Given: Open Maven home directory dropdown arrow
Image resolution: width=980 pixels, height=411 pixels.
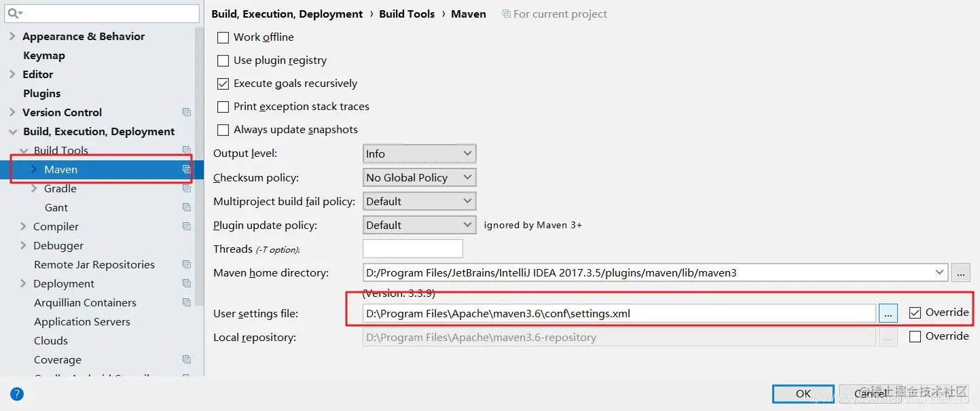Looking at the screenshot, I should (x=940, y=272).
